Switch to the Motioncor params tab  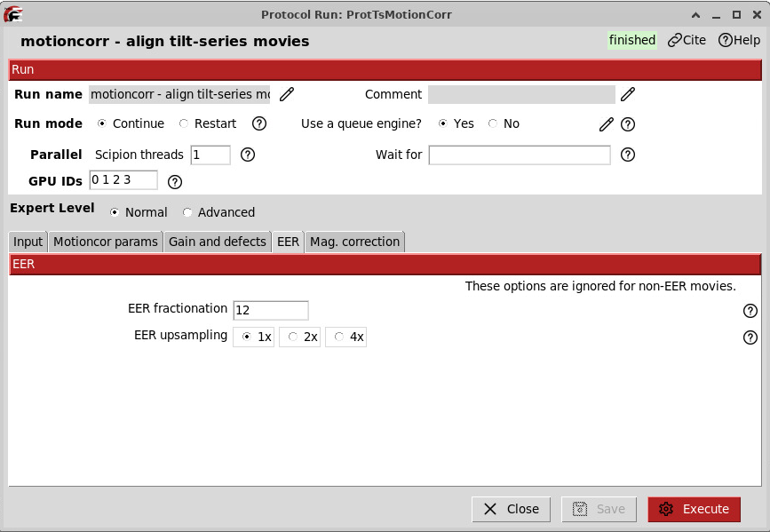(x=105, y=242)
